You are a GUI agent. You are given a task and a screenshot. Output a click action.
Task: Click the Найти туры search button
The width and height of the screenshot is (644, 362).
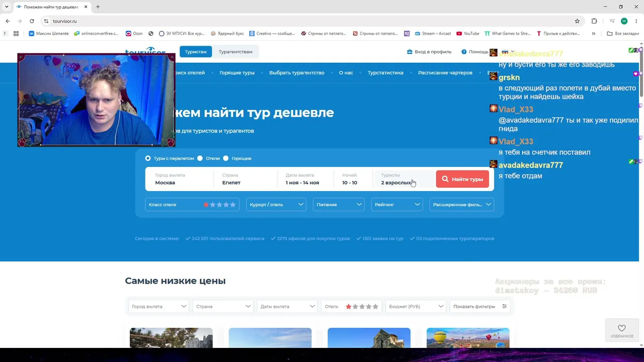point(462,179)
